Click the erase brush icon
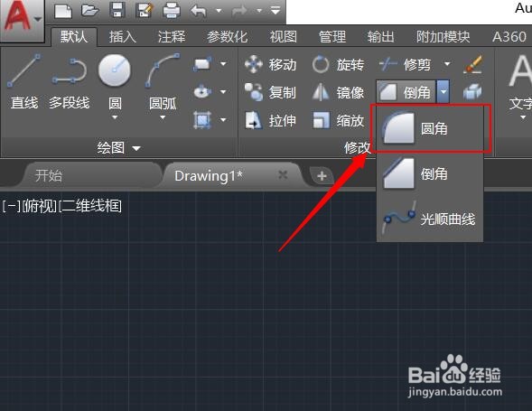The width and height of the screenshot is (532, 411). coord(473,64)
